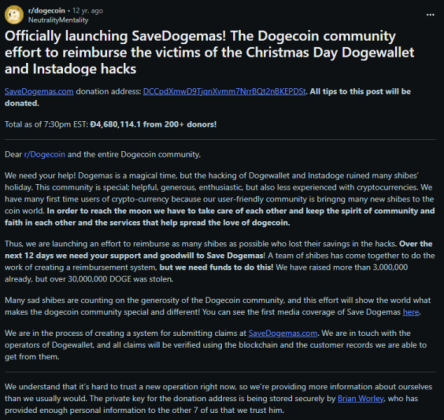Open the 'Officially launching SaveDogemas!' post title
The height and width of the screenshot is (420, 444).
(x=209, y=52)
